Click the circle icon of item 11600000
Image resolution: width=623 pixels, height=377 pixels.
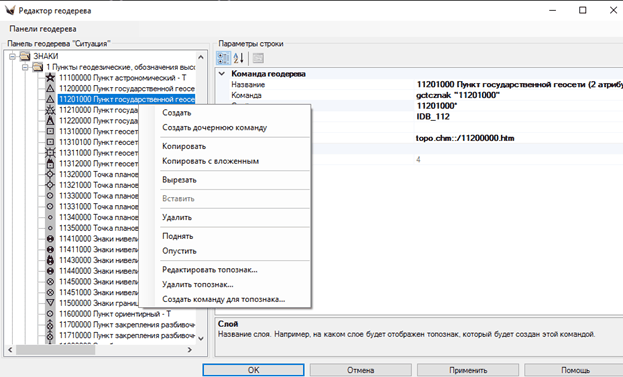[50, 313]
